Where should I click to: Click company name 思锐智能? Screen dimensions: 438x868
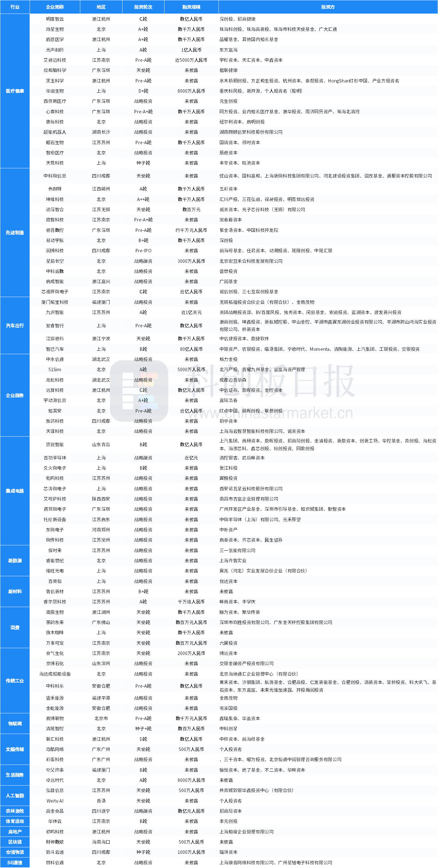55,444
